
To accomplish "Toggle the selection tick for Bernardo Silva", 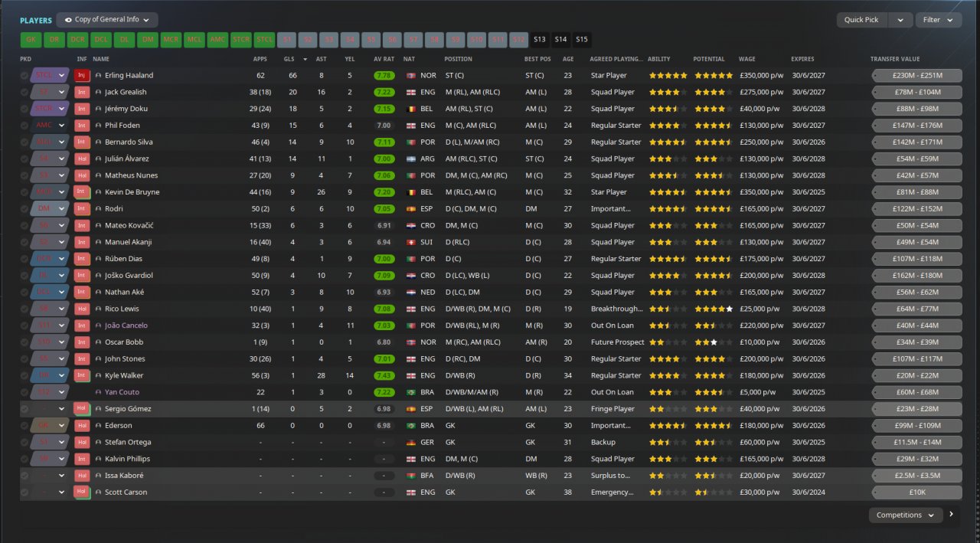I will (24, 142).
